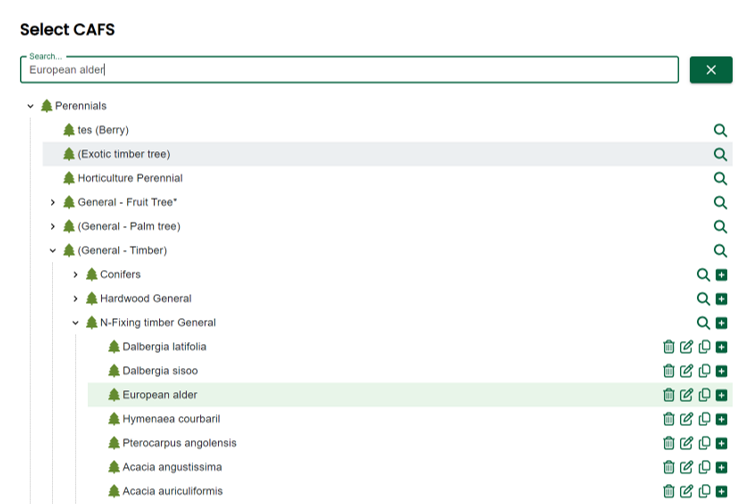754x504 pixels.
Task: Edit Hymenaea courbaril entry
Action: click(686, 419)
